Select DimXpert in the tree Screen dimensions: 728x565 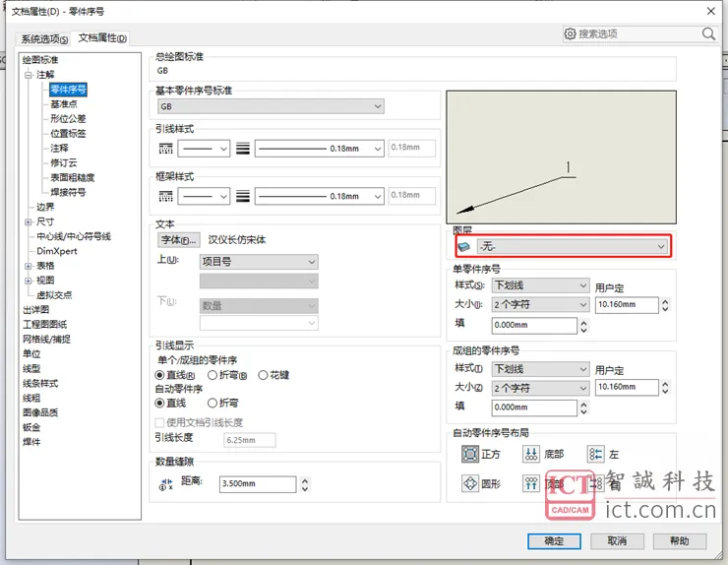(57, 251)
